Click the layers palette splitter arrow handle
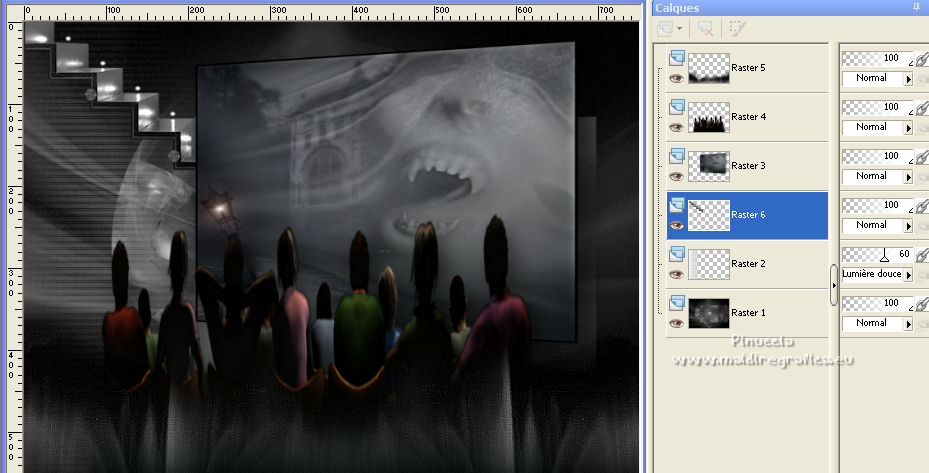The image size is (929, 473). click(834, 285)
